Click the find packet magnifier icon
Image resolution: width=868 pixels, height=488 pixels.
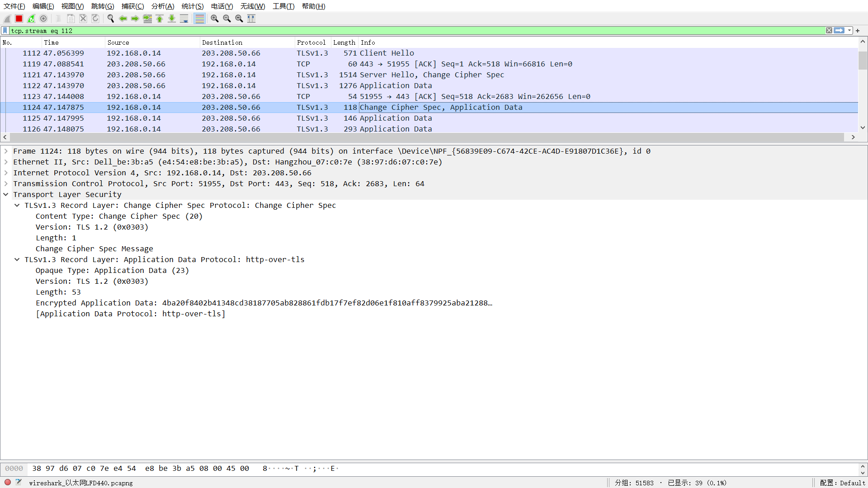tap(110, 19)
